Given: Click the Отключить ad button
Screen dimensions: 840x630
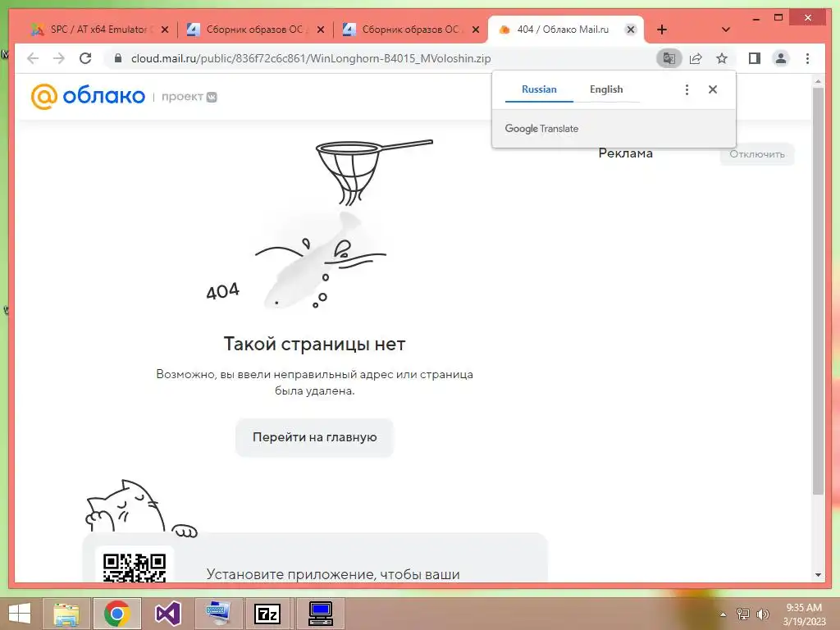Looking at the screenshot, I should 757,154.
